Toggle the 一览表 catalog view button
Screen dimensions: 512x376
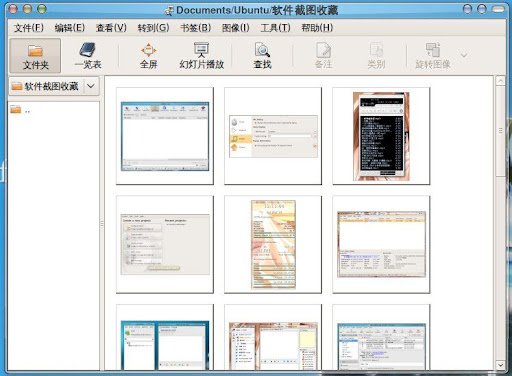(x=88, y=56)
